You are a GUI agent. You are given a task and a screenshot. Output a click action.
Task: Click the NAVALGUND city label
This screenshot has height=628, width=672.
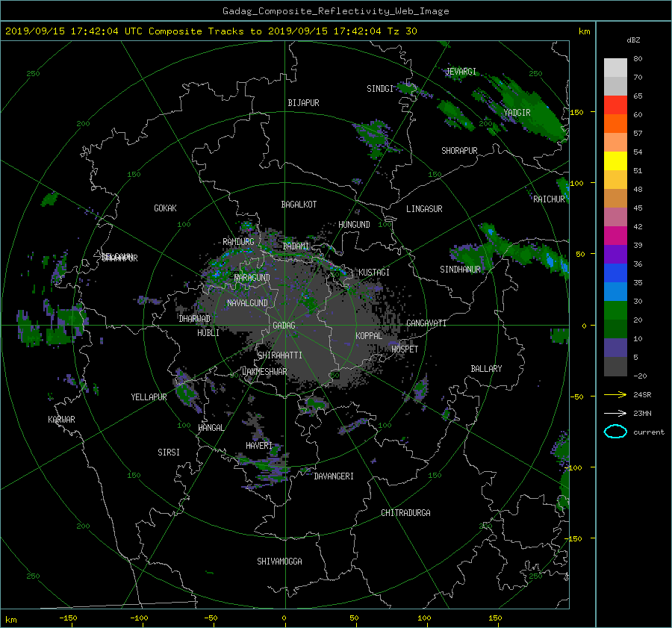(x=247, y=303)
